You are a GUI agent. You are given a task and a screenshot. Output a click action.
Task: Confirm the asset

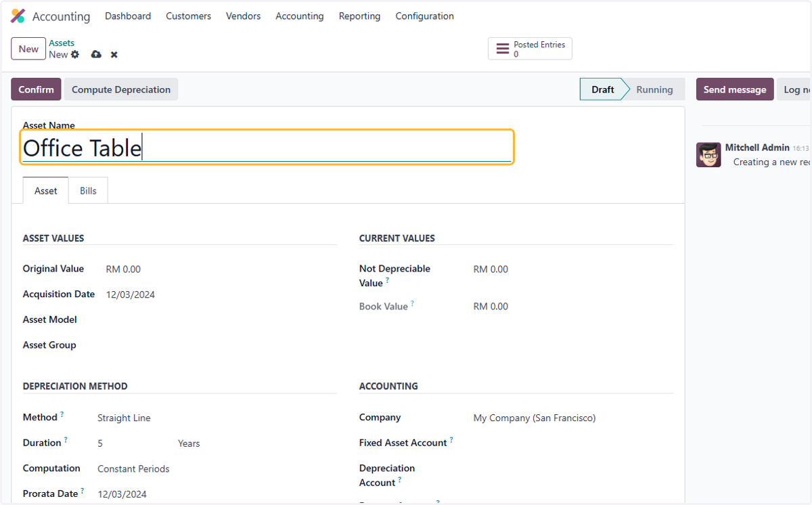(36, 89)
